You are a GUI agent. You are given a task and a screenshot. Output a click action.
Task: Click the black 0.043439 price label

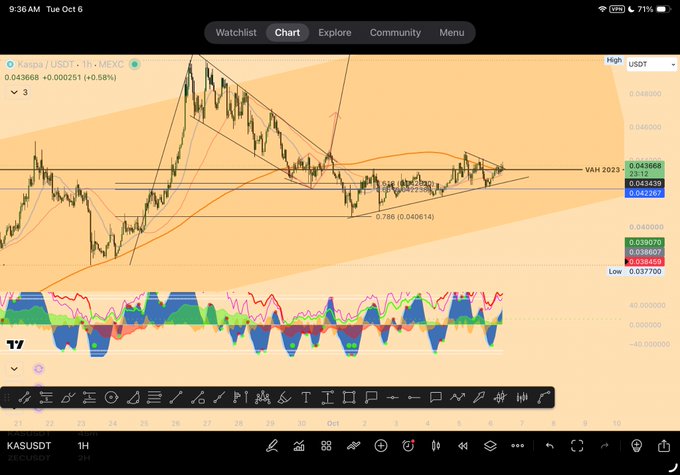pyautogui.click(x=645, y=183)
